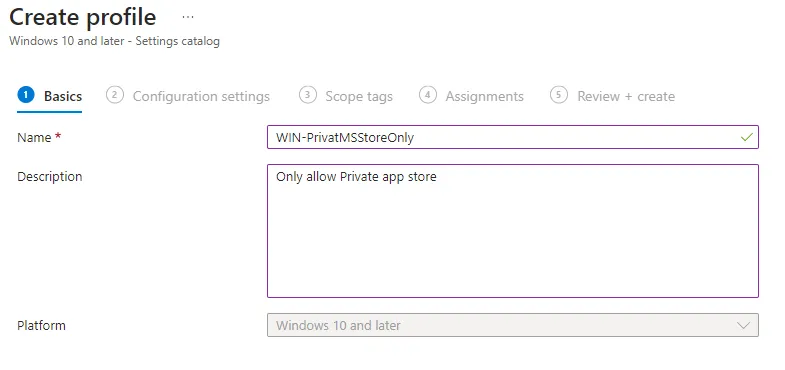Click the Platform dropdown chevron arrow
Image resolution: width=785 pixels, height=370 pixels.
click(743, 325)
